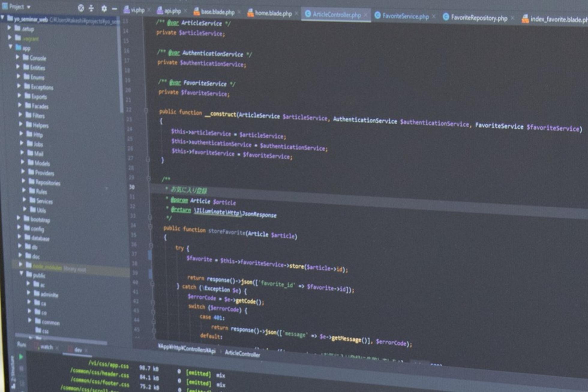The height and width of the screenshot is (392, 588).
Task: Switch to base.blade.php tab
Action: tap(217, 12)
